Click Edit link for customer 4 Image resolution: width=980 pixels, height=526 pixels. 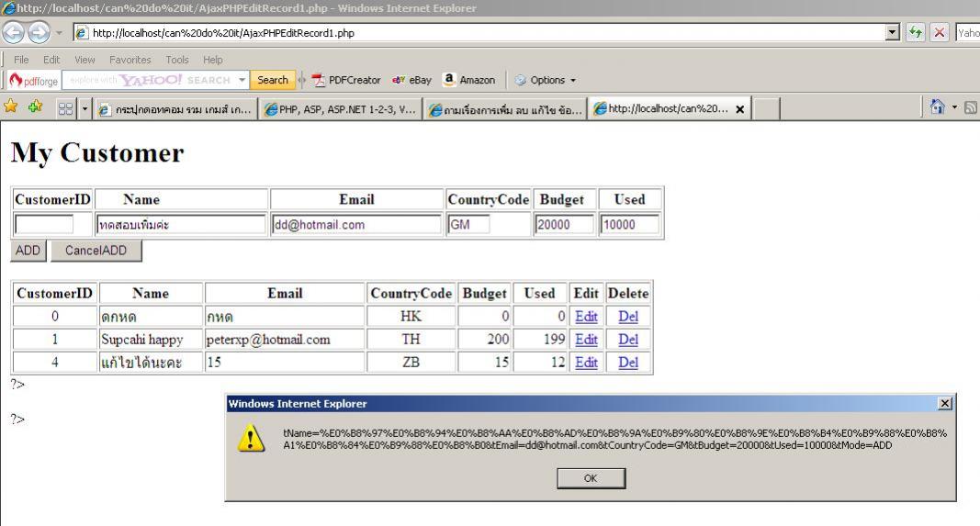[586, 363]
